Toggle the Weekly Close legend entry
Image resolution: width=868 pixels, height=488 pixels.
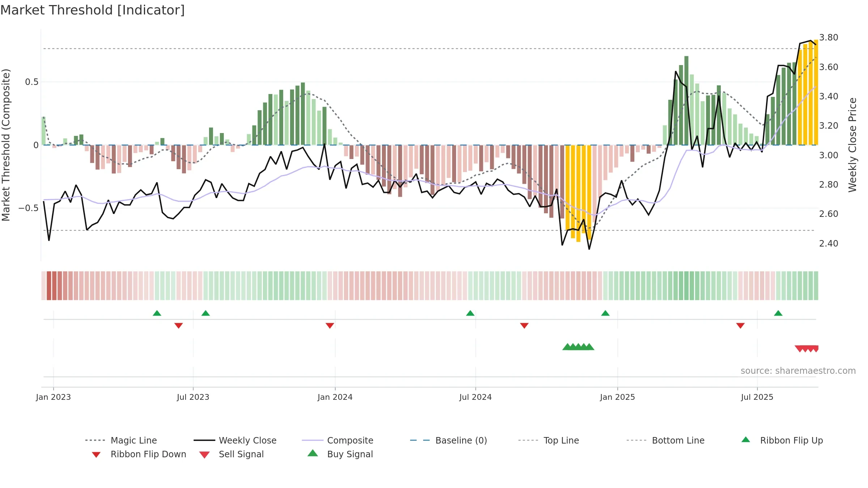(235, 440)
